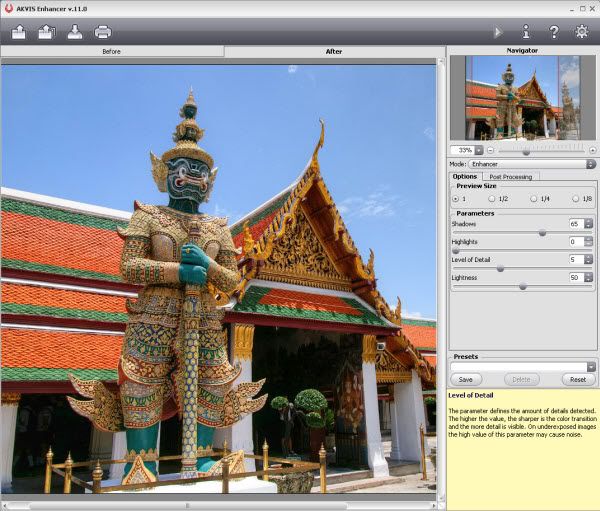This screenshot has height=511, width=600.
Task: Open the Help question mark icon
Action: pyautogui.click(x=553, y=32)
